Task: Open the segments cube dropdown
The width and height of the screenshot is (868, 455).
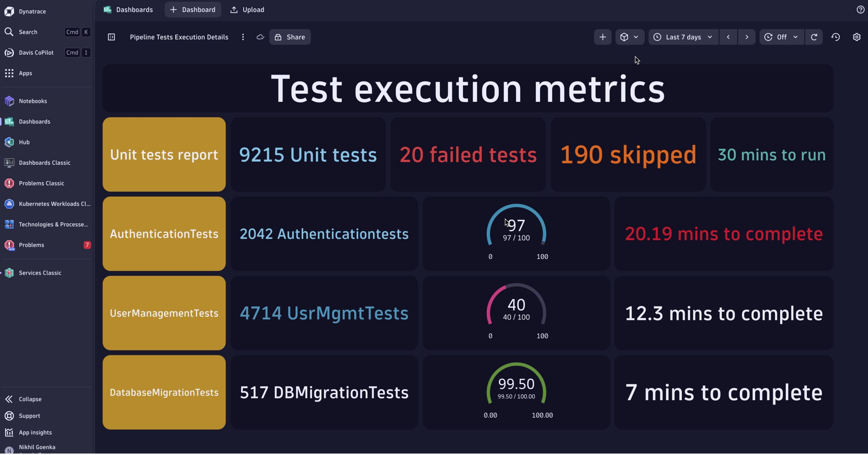Action: (629, 37)
